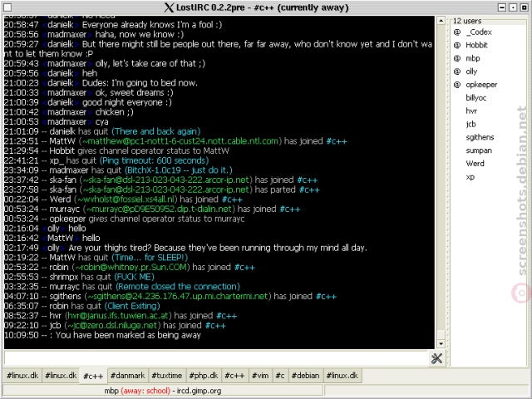The height and width of the screenshot is (399, 532).
Task: Click the chat scrollbar down arrow
Action: [441, 343]
